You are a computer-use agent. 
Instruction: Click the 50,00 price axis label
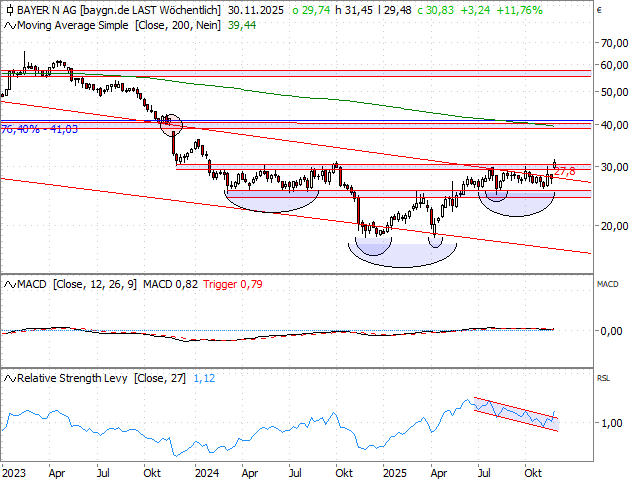[x=615, y=92]
